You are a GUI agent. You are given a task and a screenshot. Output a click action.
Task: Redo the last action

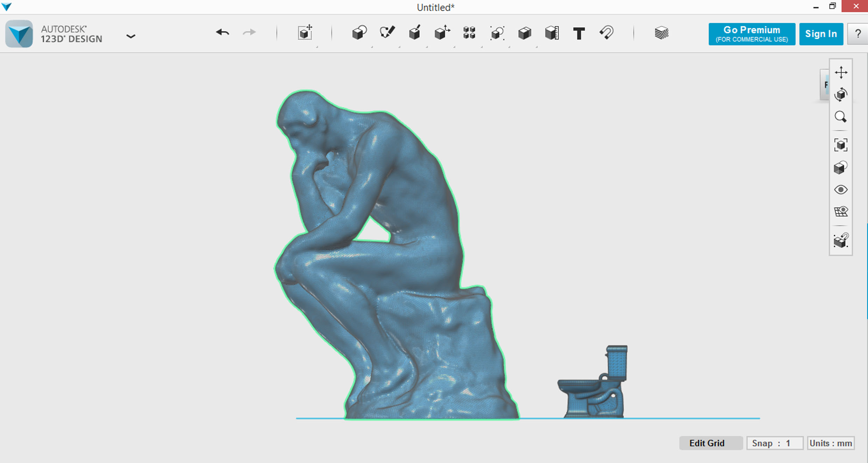249,33
